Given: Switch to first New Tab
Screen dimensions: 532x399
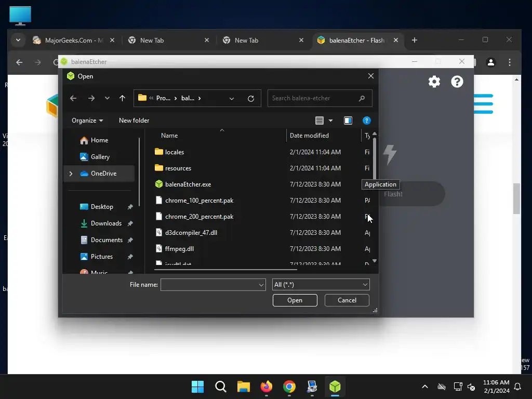Looking at the screenshot, I should (x=168, y=41).
